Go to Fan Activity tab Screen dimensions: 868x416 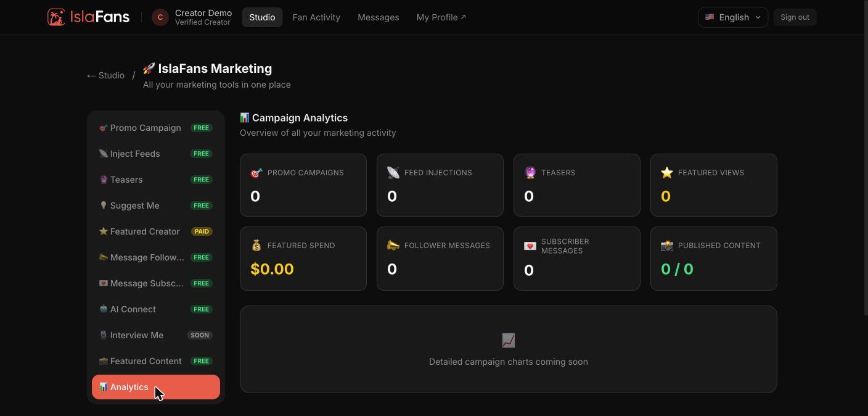(316, 17)
